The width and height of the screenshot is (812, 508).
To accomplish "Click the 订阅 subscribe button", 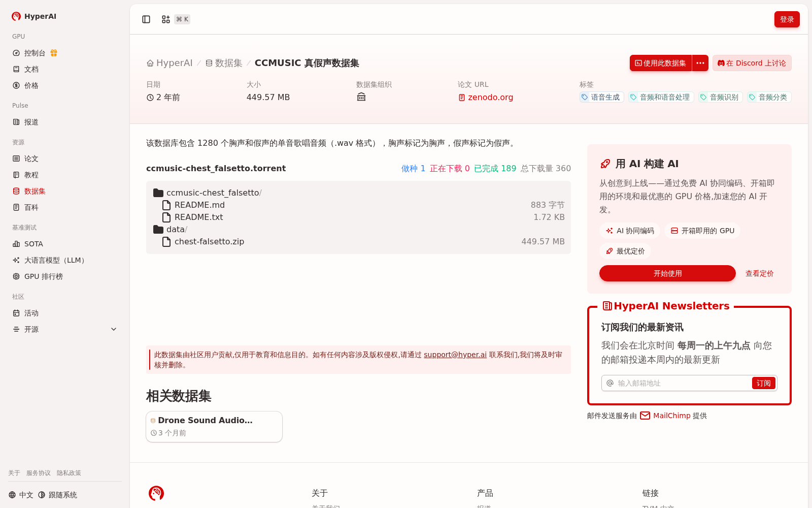I will [x=763, y=383].
